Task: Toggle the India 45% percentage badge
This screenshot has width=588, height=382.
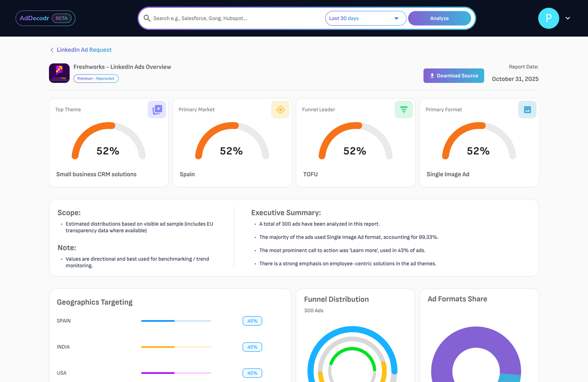Action: (x=252, y=347)
